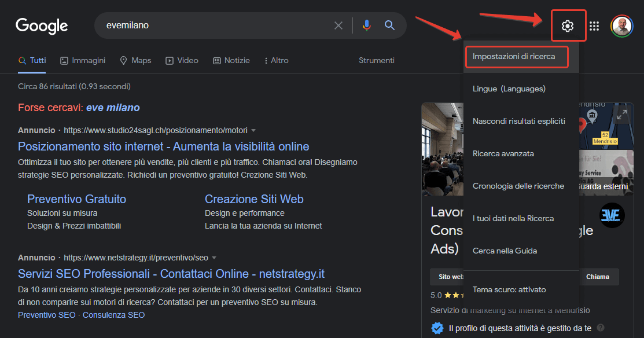Click the eve milano suggestion

point(113,108)
